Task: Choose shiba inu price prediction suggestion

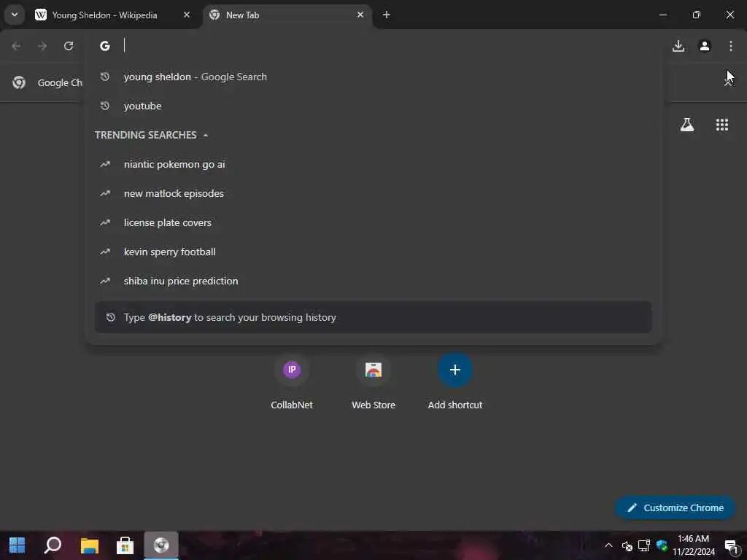Action: pos(373,281)
